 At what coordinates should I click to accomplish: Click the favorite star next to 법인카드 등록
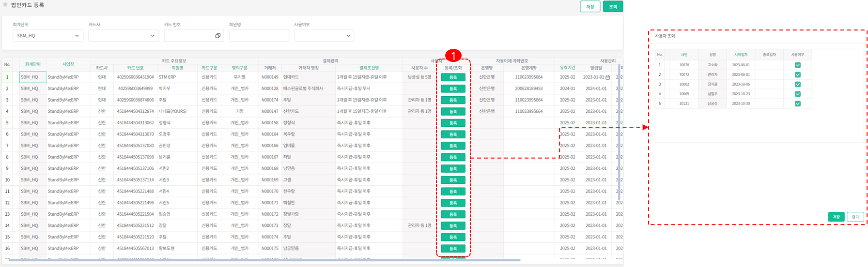pos(5,5)
